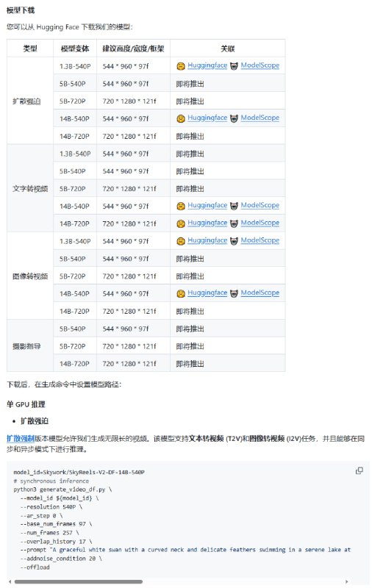The width and height of the screenshot is (383, 588).
Task: Click ModelScope cat icon in diffusion forcing 14B-540P row
Action: click(234, 118)
